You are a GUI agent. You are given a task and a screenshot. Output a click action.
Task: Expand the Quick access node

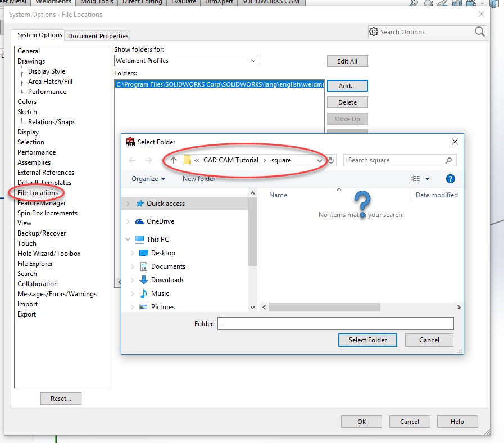pos(128,204)
